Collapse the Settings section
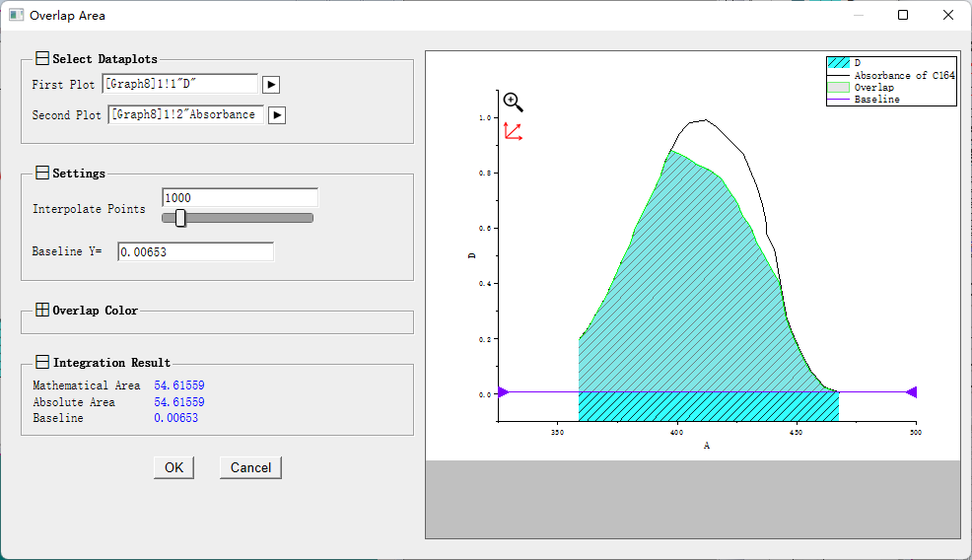972x560 pixels. click(42, 174)
